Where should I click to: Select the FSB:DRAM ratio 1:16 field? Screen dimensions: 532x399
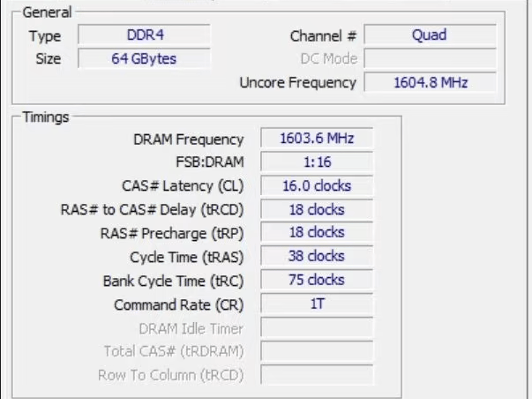click(x=317, y=162)
